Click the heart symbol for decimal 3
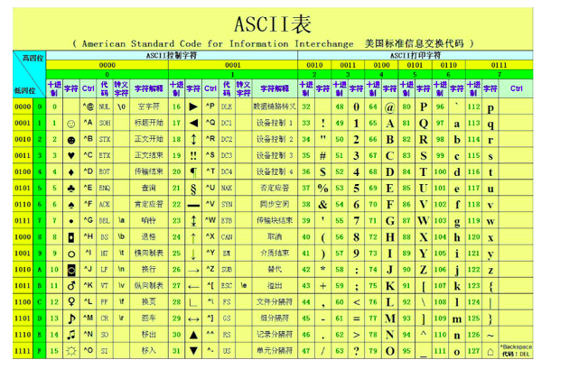The image size is (588, 369). click(70, 155)
